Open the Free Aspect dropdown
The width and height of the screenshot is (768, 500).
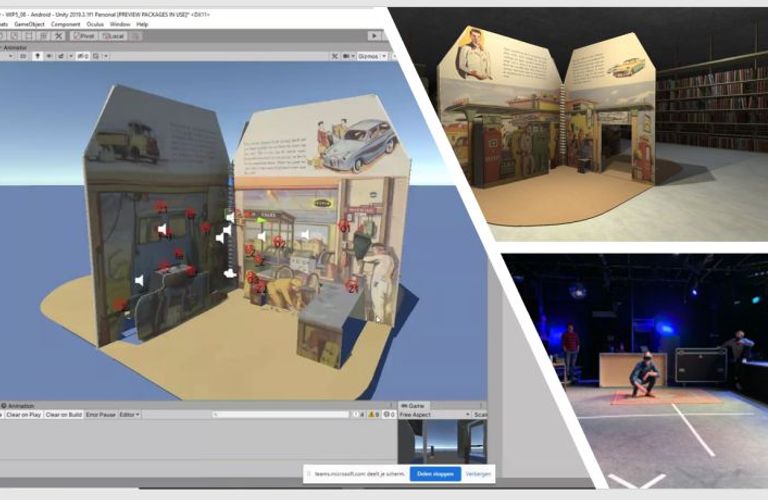434,415
